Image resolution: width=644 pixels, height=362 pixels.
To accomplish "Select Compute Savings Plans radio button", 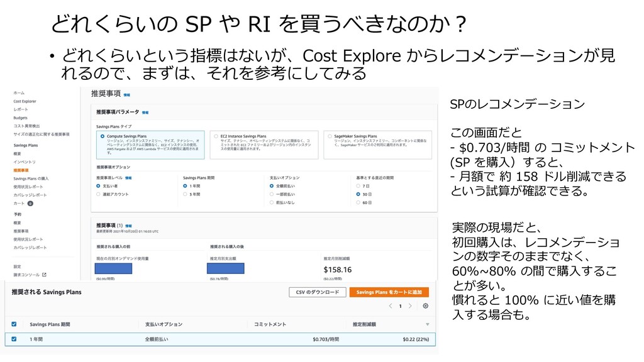I will tap(103, 136).
